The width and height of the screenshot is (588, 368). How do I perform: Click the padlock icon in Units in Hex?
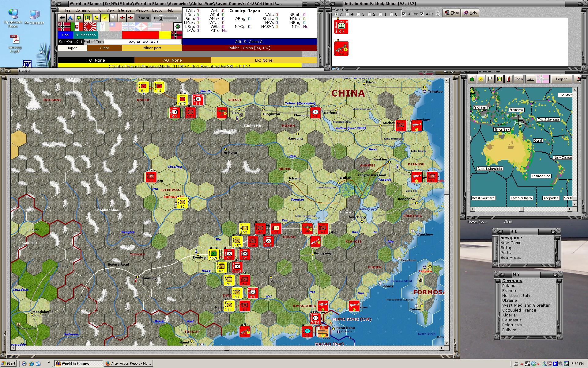coord(438,13)
